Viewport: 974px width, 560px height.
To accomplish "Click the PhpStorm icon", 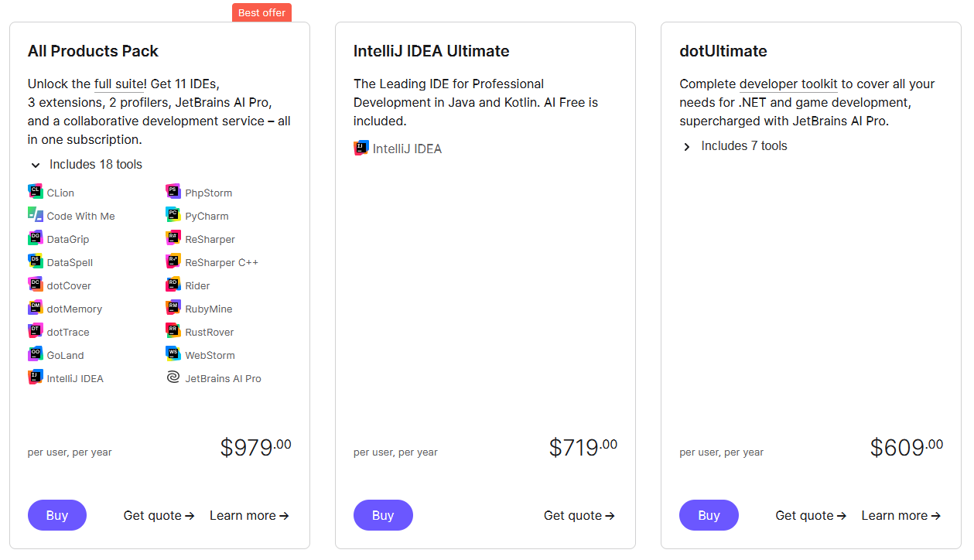I will (x=173, y=192).
